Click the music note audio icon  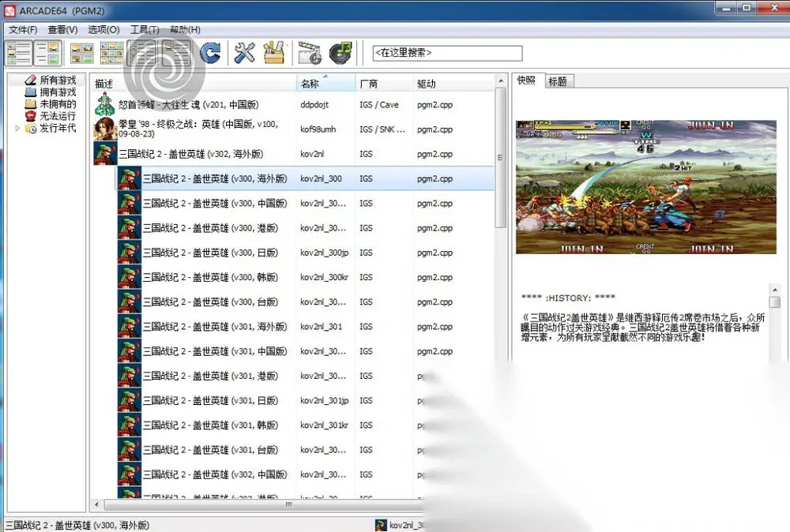[341, 53]
